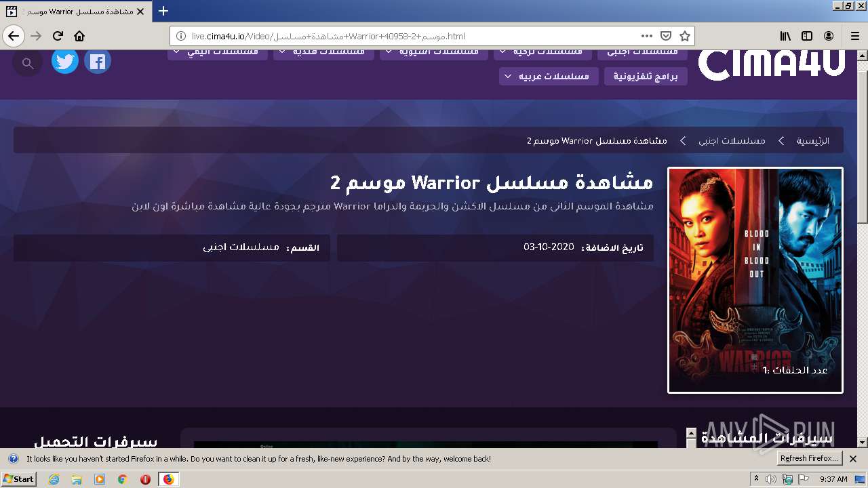Viewport: 868px width, 488px height.
Task: Click the Warrior season 2 poster thumbnail
Action: pyautogui.click(x=755, y=280)
